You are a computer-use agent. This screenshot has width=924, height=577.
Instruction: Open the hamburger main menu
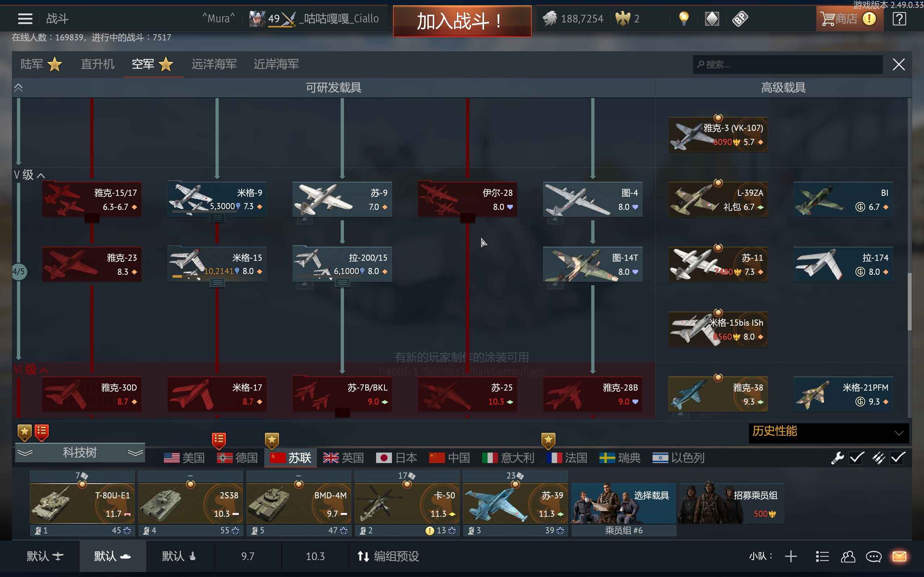[x=25, y=18]
